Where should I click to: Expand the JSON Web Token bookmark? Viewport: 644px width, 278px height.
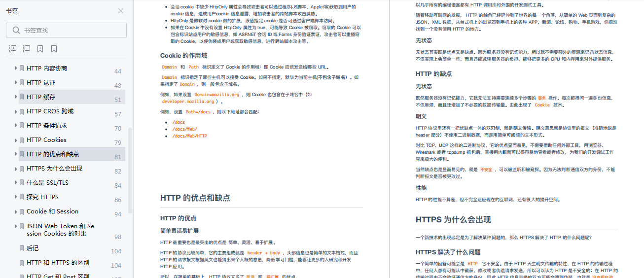[x=16, y=226]
